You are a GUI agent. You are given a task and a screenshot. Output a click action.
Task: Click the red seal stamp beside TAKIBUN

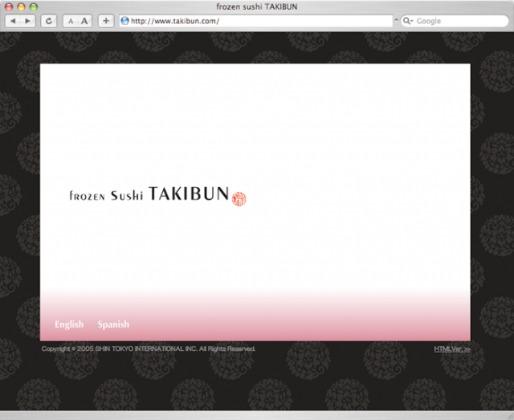click(x=239, y=199)
